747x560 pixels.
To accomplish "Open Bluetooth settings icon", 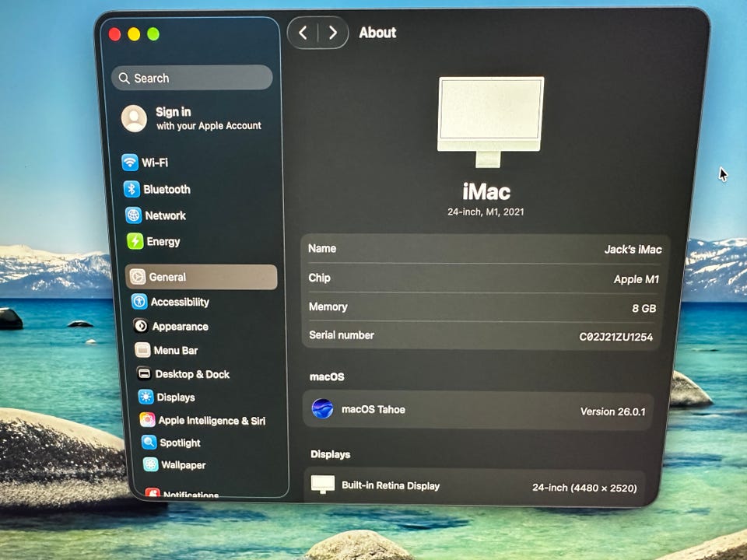I will click(132, 189).
